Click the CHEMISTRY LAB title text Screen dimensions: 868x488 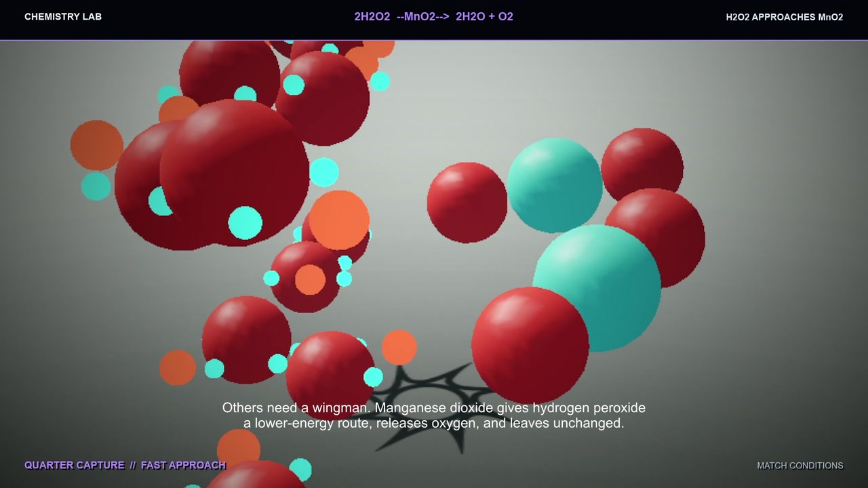pos(63,16)
